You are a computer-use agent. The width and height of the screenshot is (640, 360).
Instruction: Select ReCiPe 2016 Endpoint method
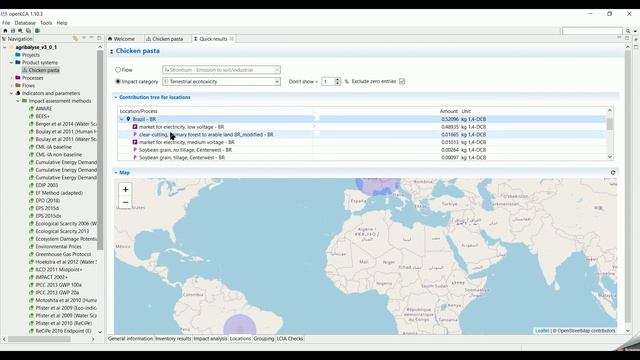pyautogui.click(x=63, y=331)
